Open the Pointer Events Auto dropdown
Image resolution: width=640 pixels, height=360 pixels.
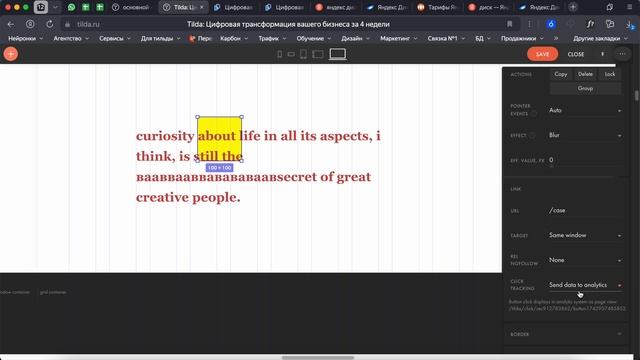(x=585, y=110)
